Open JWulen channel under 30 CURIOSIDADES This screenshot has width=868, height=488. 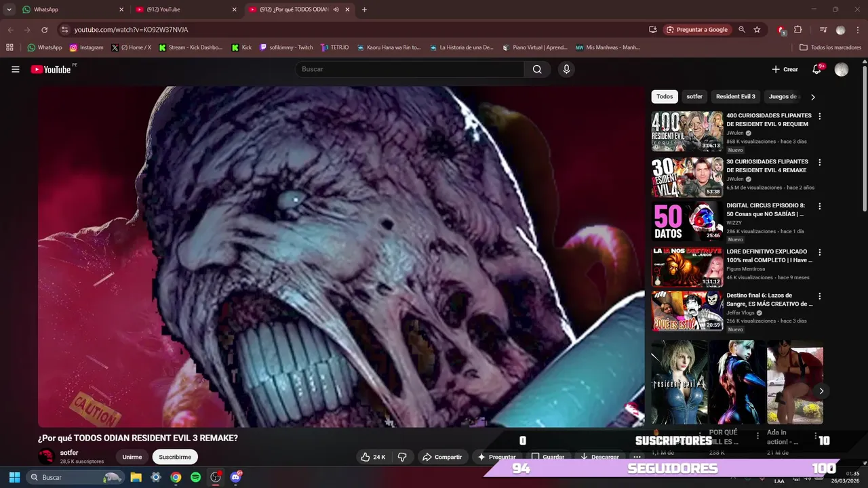[x=735, y=179]
